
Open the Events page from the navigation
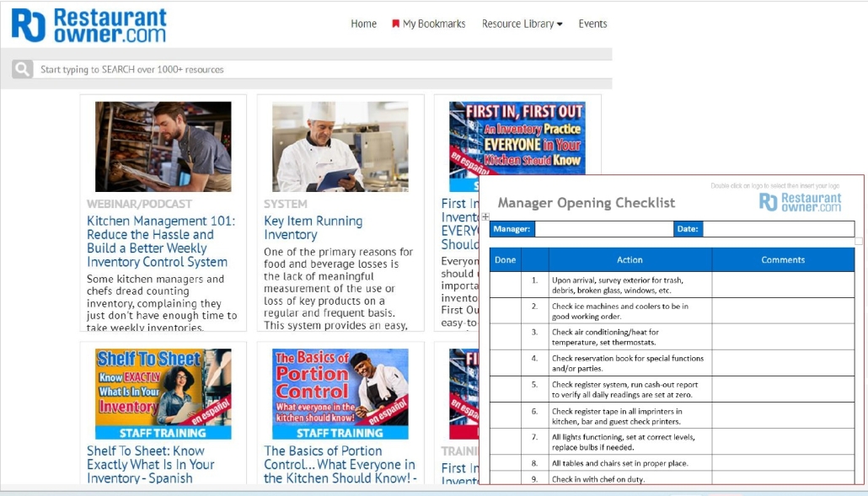tap(592, 24)
